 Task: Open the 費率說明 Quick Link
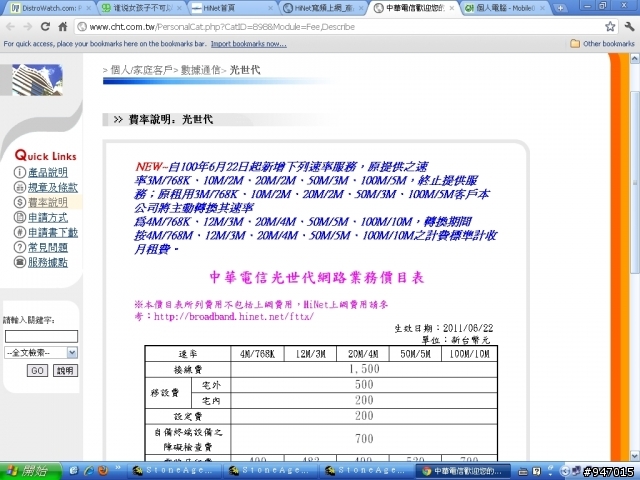pos(48,202)
